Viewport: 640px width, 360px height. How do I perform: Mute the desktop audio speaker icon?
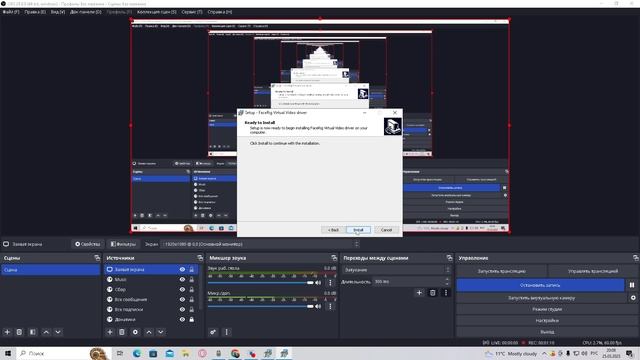(318, 282)
